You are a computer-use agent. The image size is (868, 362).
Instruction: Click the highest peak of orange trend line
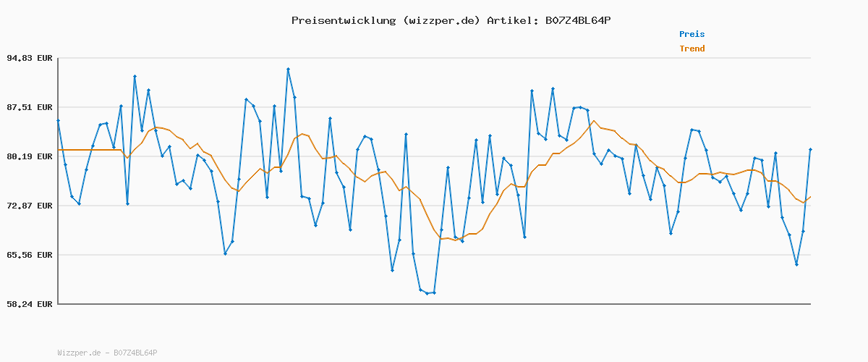[x=594, y=121]
